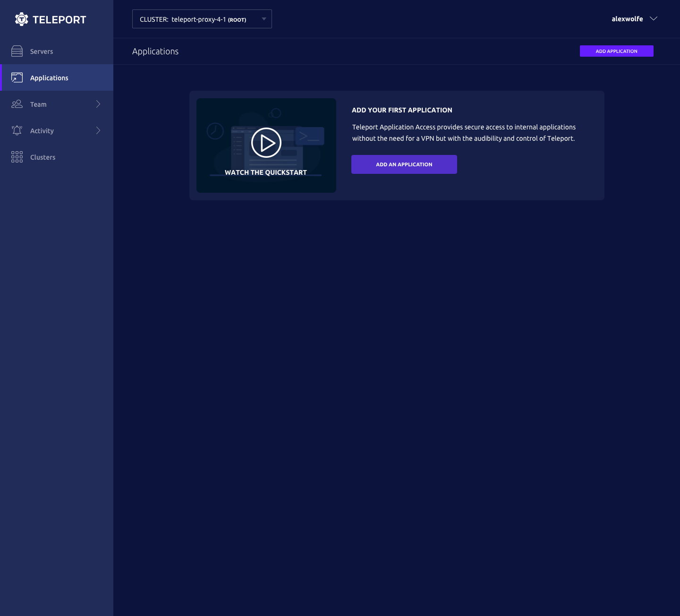Click the Team people icon
Image resolution: width=680 pixels, height=616 pixels.
(x=17, y=104)
